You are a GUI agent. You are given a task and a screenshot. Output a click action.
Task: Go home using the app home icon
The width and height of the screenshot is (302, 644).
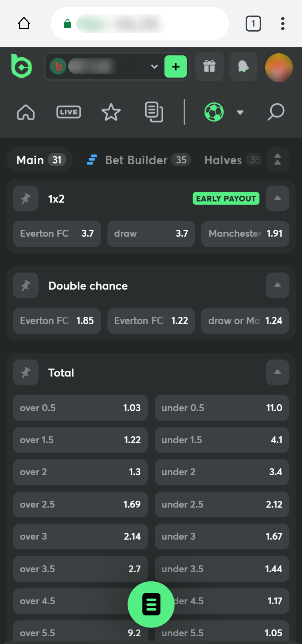(x=26, y=112)
